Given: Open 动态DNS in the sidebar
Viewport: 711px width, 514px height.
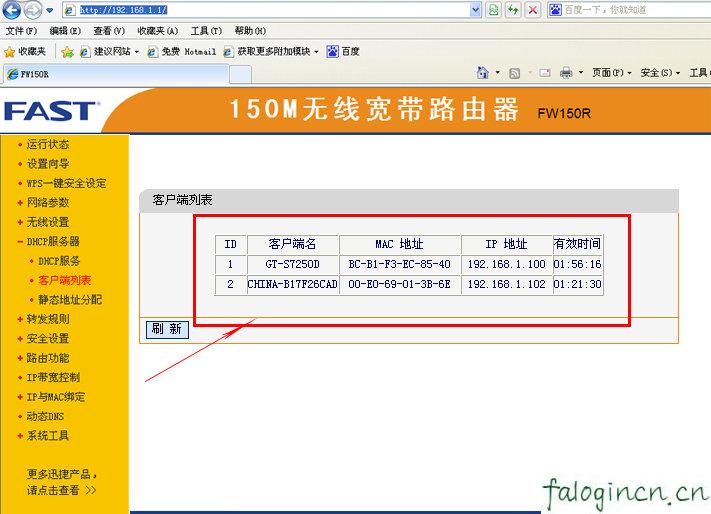Looking at the screenshot, I should coord(45,416).
